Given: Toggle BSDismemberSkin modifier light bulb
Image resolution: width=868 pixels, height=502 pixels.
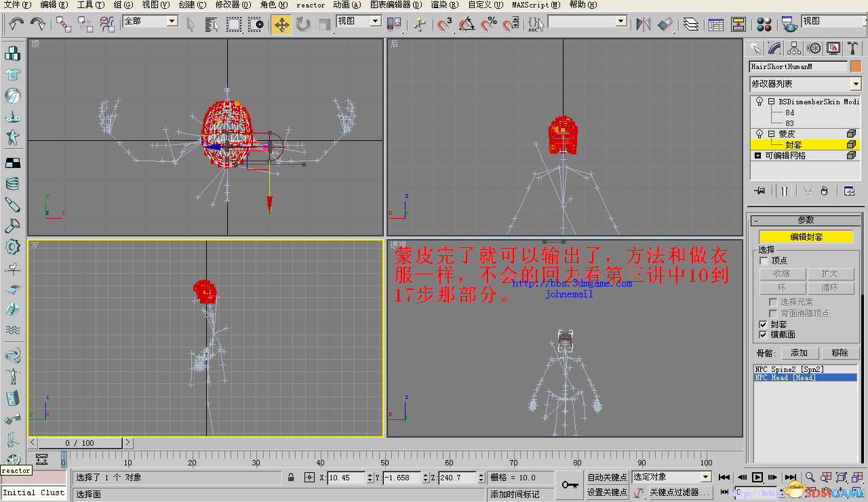Looking at the screenshot, I should (x=759, y=102).
